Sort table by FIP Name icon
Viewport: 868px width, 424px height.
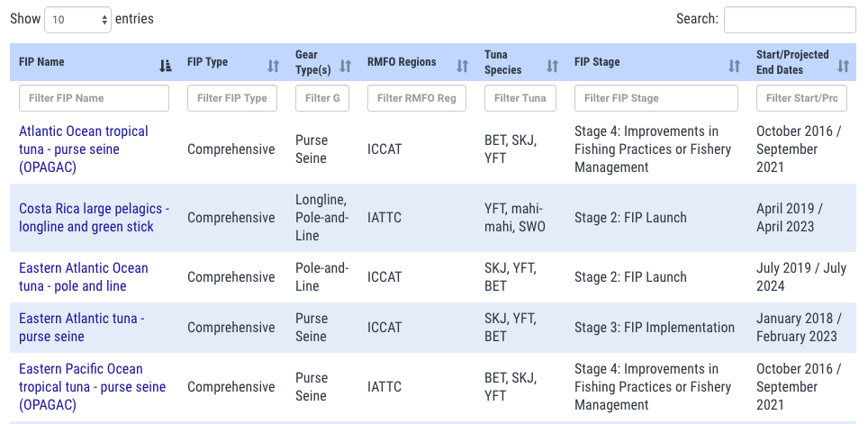tap(166, 67)
